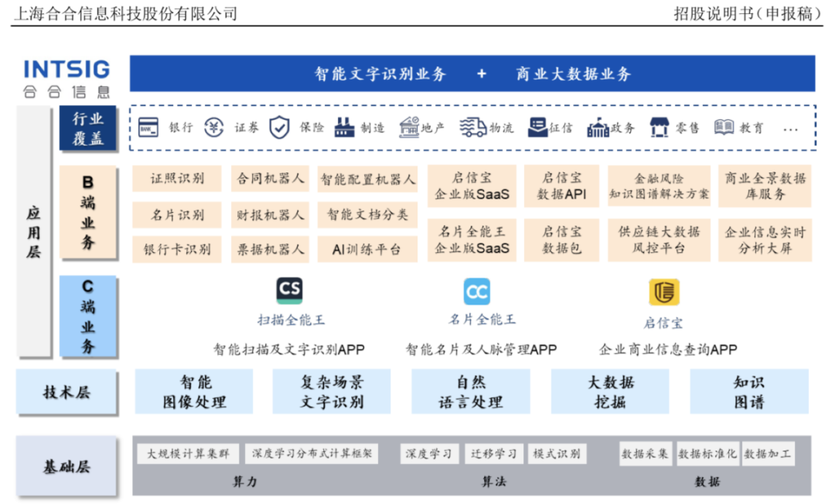Viewport: 835px width, 504px height.
Task: Click the yellow 启信宝 app icon
Action: [663, 291]
